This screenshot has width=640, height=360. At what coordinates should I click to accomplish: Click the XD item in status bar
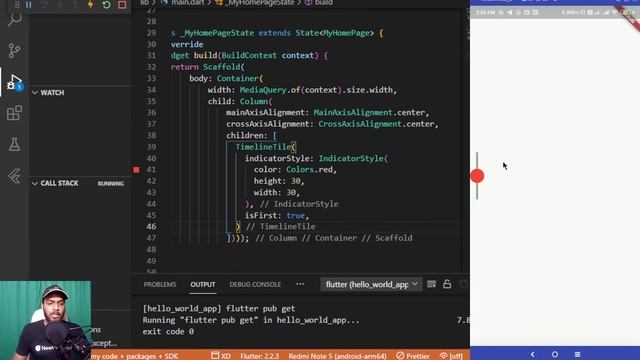(221, 356)
